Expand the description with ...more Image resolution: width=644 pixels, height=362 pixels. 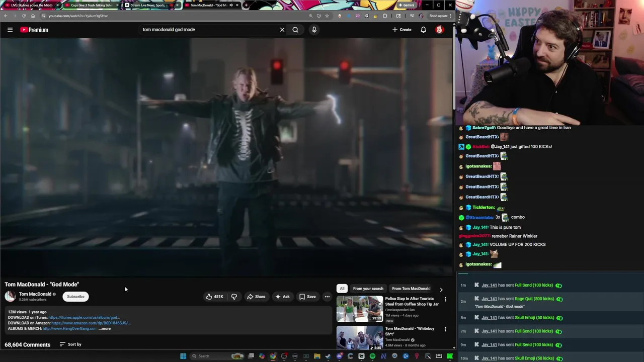point(105,329)
